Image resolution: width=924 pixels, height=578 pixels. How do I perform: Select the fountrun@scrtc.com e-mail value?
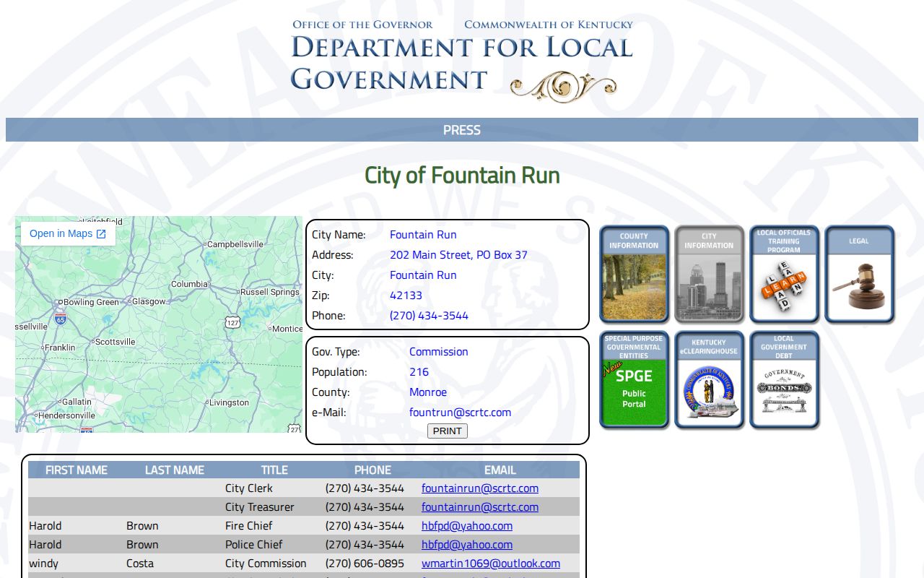pos(460,413)
